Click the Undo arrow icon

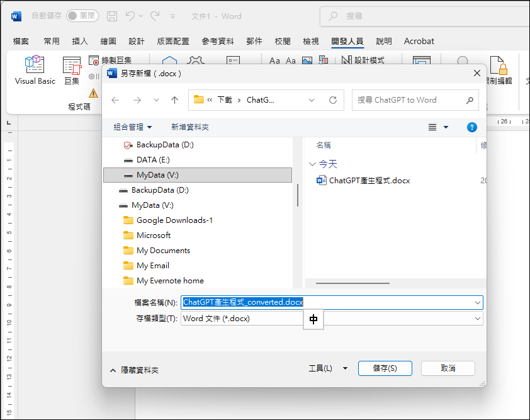(x=130, y=16)
